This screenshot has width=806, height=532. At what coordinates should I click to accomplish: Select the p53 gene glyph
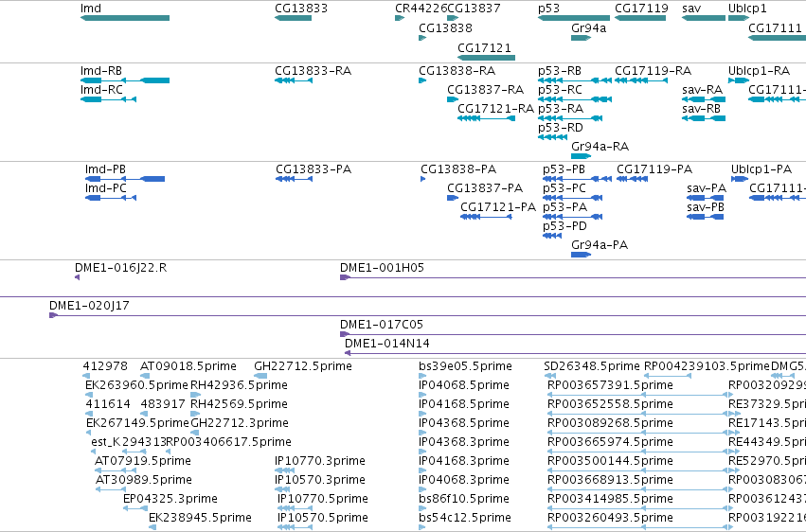coord(574,18)
